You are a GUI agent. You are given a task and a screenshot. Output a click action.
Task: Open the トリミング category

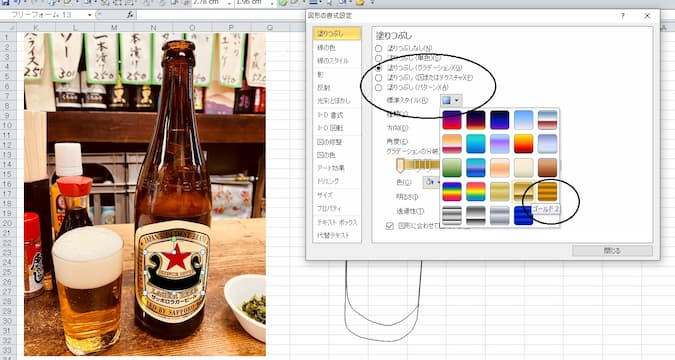(337, 181)
